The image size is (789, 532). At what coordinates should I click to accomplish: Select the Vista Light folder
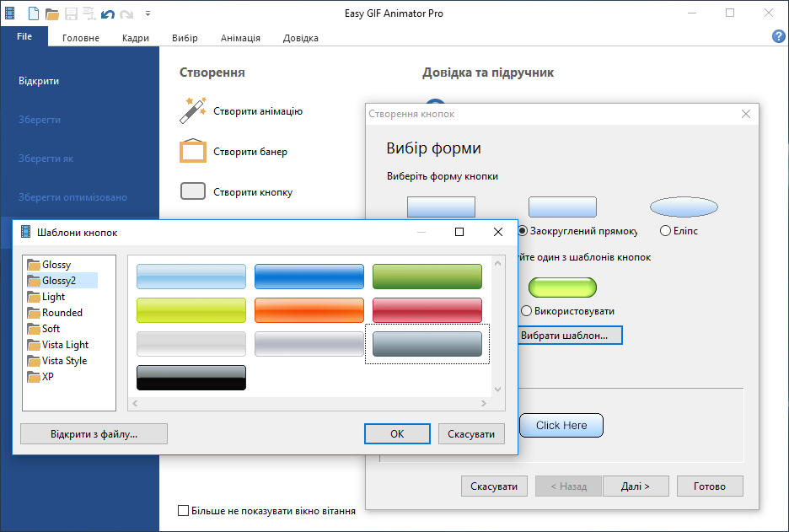[58, 345]
